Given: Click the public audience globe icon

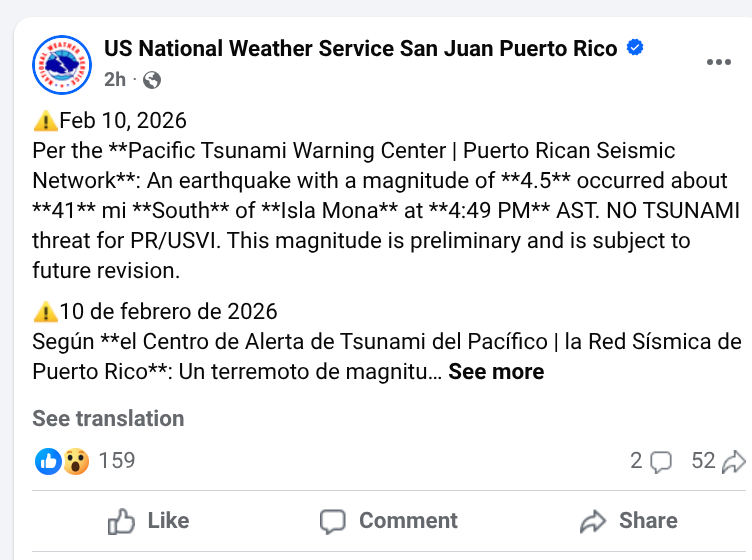Looking at the screenshot, I should 151,80.
